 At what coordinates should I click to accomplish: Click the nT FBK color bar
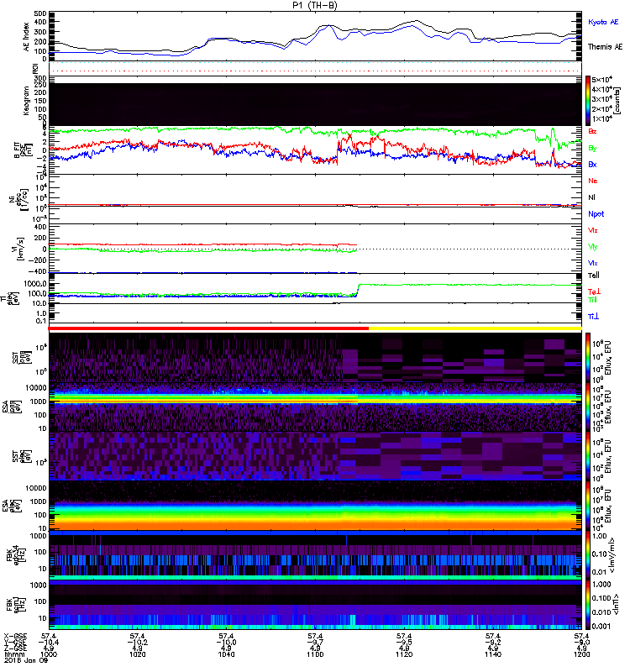tap(588, 605)
